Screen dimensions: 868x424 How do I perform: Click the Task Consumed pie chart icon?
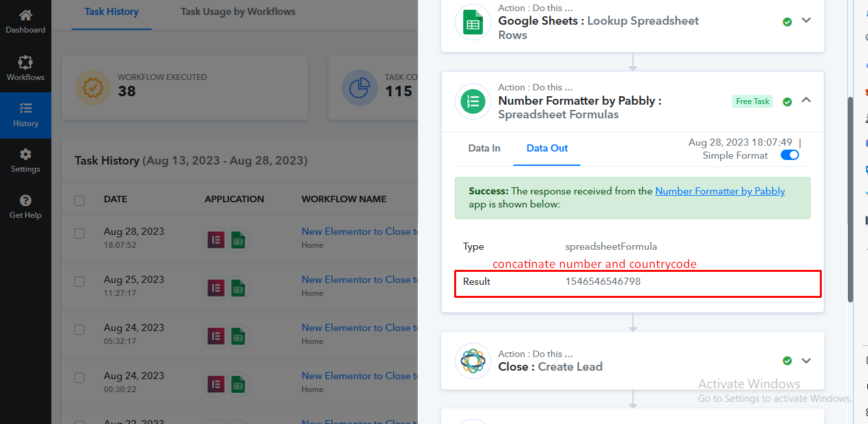click(360, 87)
